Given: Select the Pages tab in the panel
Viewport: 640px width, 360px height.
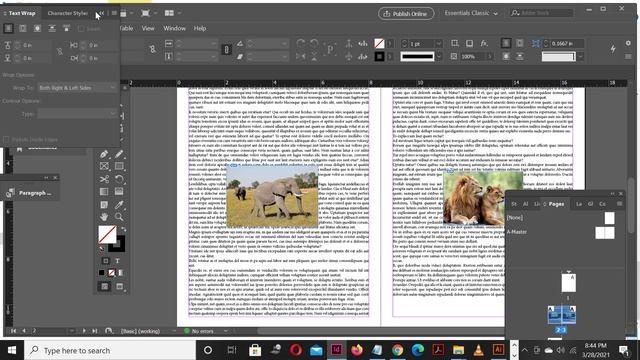Looking at the screenshot, I should point(556,204).
